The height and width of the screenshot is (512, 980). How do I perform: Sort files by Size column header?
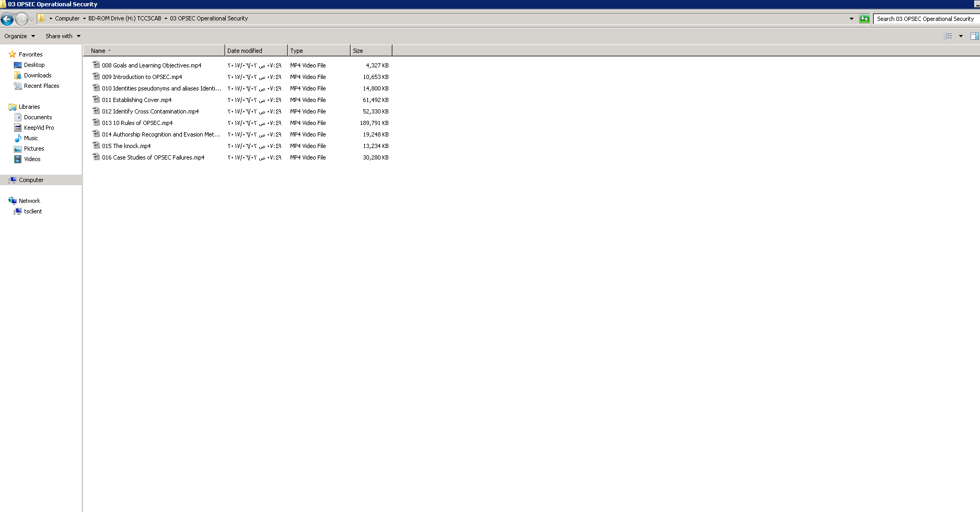coord(371,51)
